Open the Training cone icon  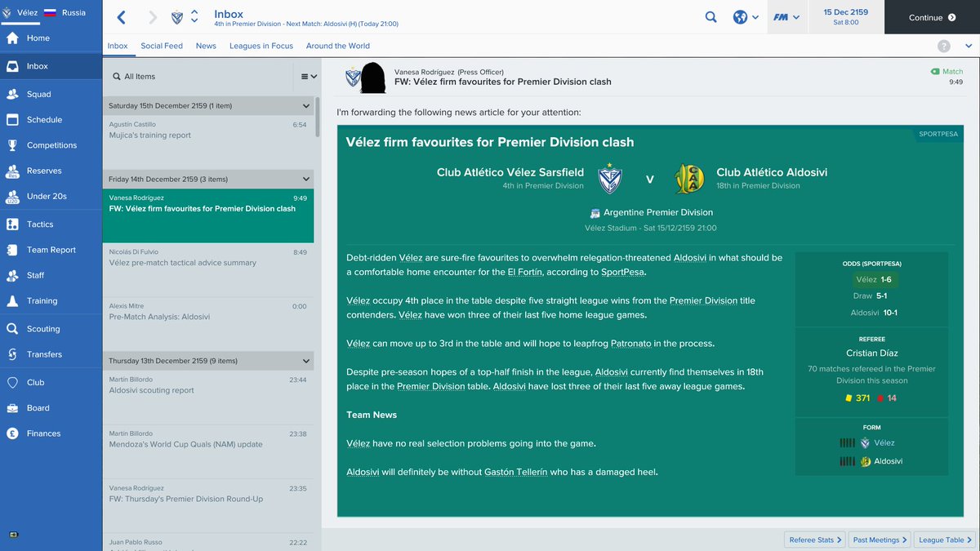click(12, 301)
